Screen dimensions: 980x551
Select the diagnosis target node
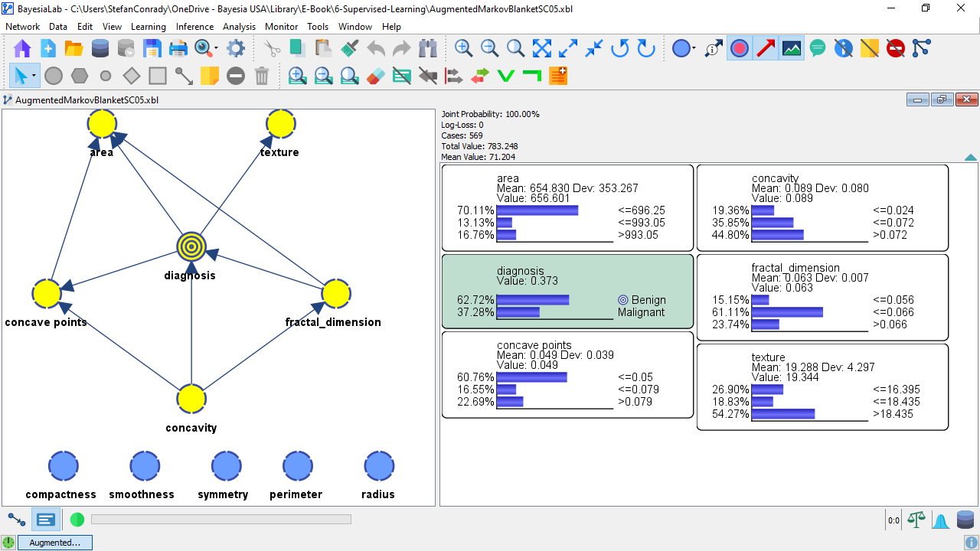(x=191, y=246)
